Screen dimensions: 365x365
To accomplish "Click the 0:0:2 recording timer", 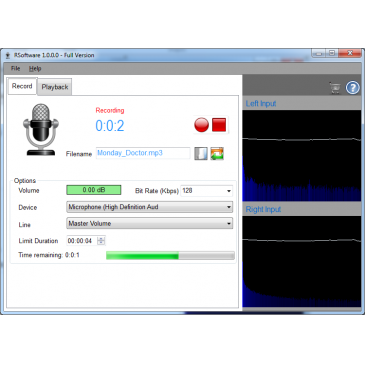I will pos(110,126).
